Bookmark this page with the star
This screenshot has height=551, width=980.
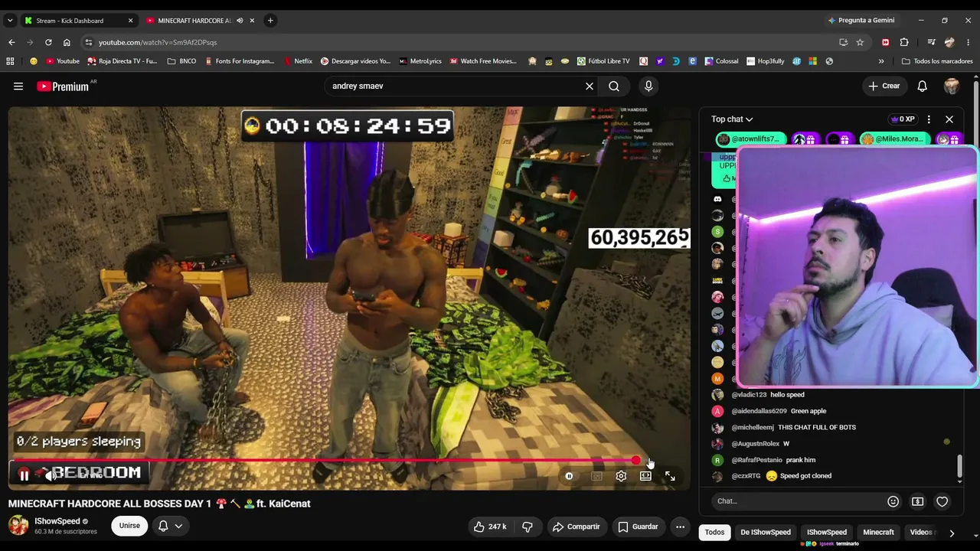tap(860, 43)
